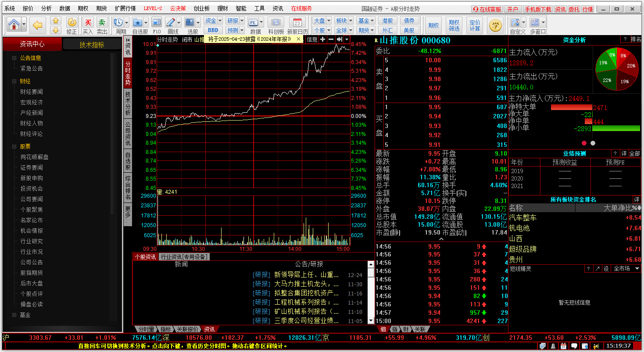Screen dimensions: 644x352
Task: Click the plus icon above the chart
Action: point(322,39)
